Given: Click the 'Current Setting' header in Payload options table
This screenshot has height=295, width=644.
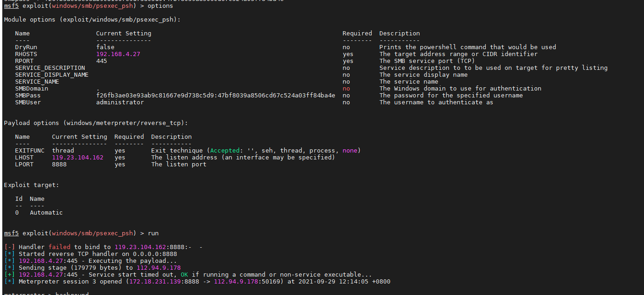Looking at the screenshot, I should click(80, 136).
